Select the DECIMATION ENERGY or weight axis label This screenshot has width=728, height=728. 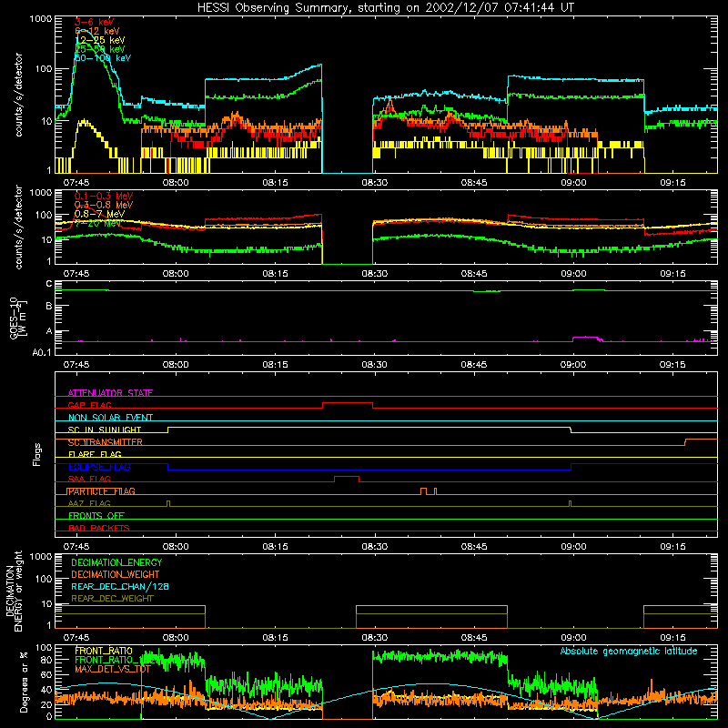(x=14, y=591)
